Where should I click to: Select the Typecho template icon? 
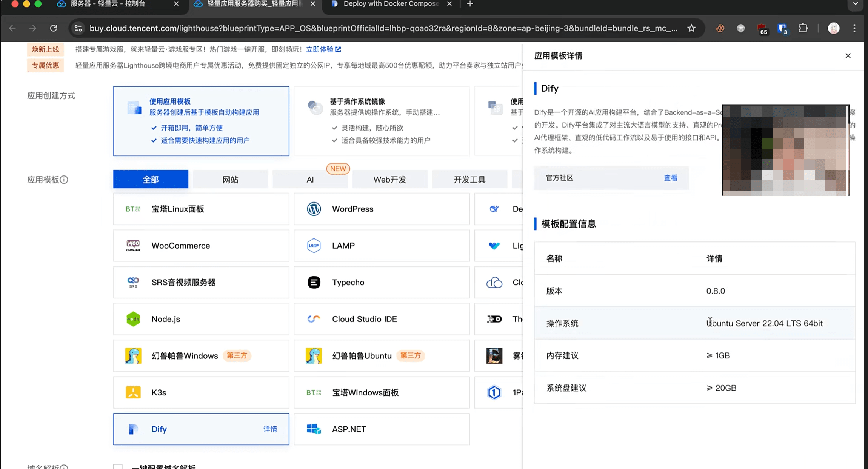(x=314, y=282)
